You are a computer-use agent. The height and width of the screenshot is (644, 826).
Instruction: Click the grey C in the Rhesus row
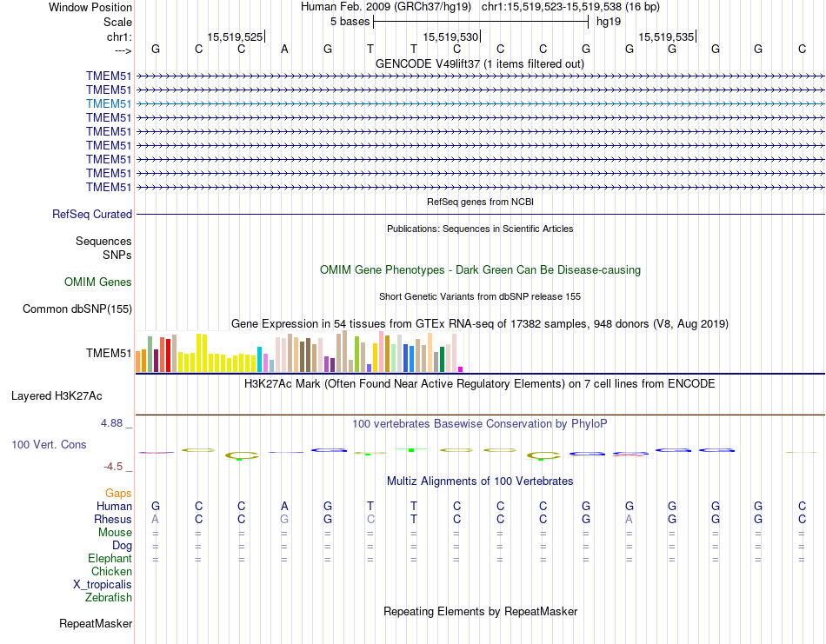point(370,519)
